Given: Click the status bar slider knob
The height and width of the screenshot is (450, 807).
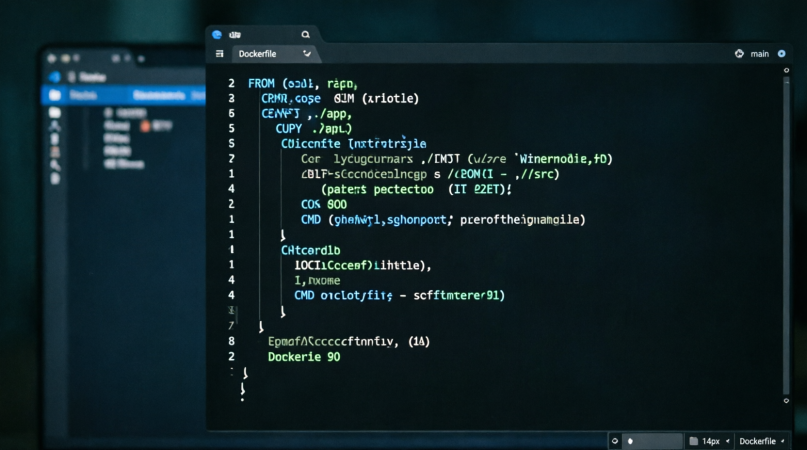Looking at the screenshot, I should coord(630,441).
